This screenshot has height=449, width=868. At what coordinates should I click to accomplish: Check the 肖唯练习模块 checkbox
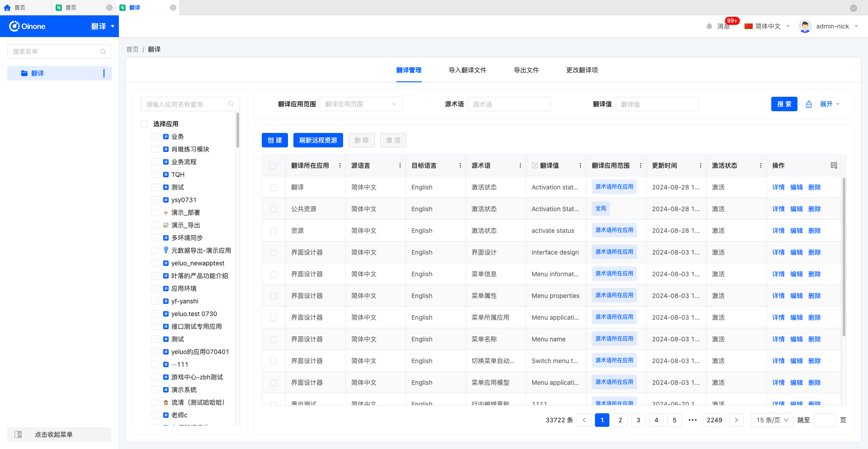click(x=155, y=149)
